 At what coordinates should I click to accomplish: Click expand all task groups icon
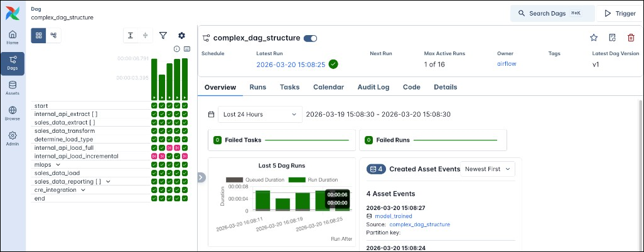(x=131, y=36)
